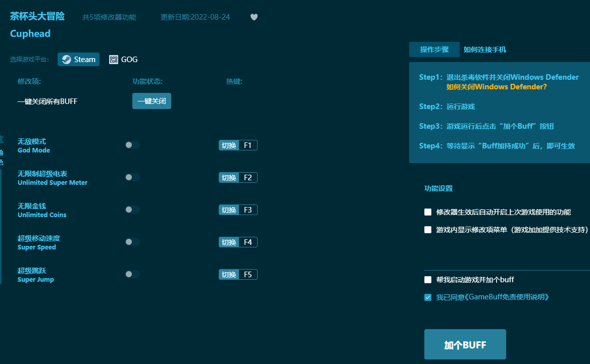
Task: Toggle God Mode switch on
Action: point(132,145)
